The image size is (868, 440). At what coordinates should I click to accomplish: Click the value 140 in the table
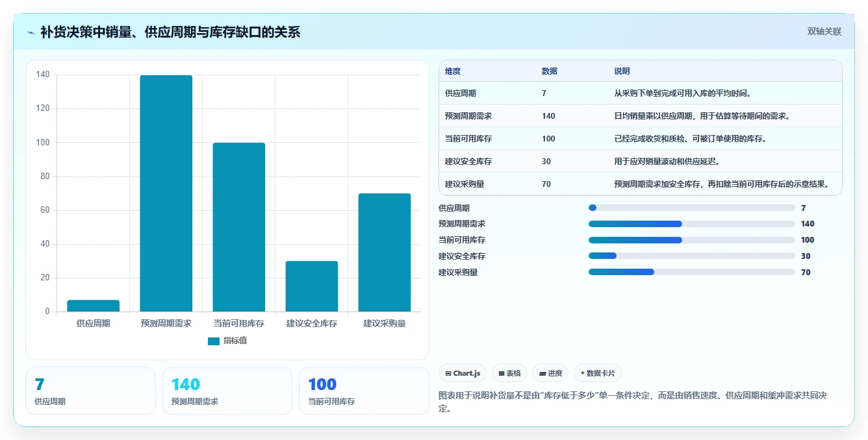[x=548, y=116]
